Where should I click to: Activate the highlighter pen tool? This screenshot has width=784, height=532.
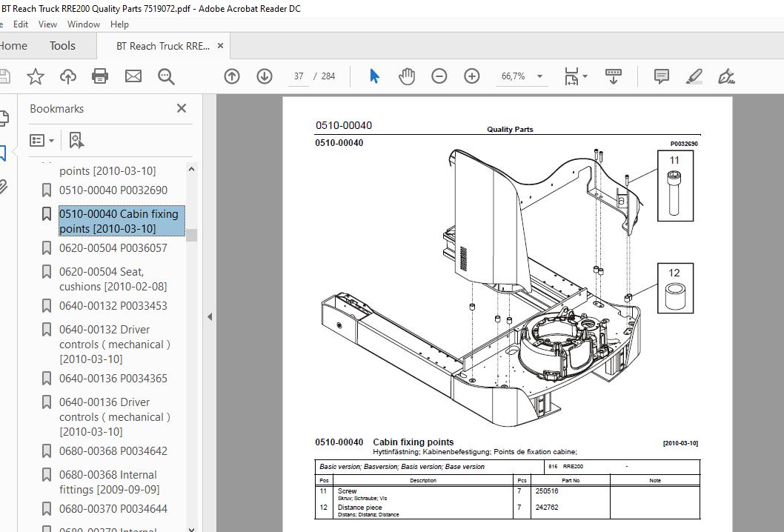(694, 76)
